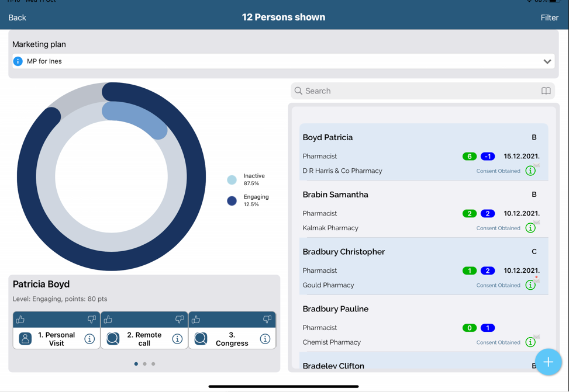
Task: Click the Search persons field
Action: click(x=415, y=91)
